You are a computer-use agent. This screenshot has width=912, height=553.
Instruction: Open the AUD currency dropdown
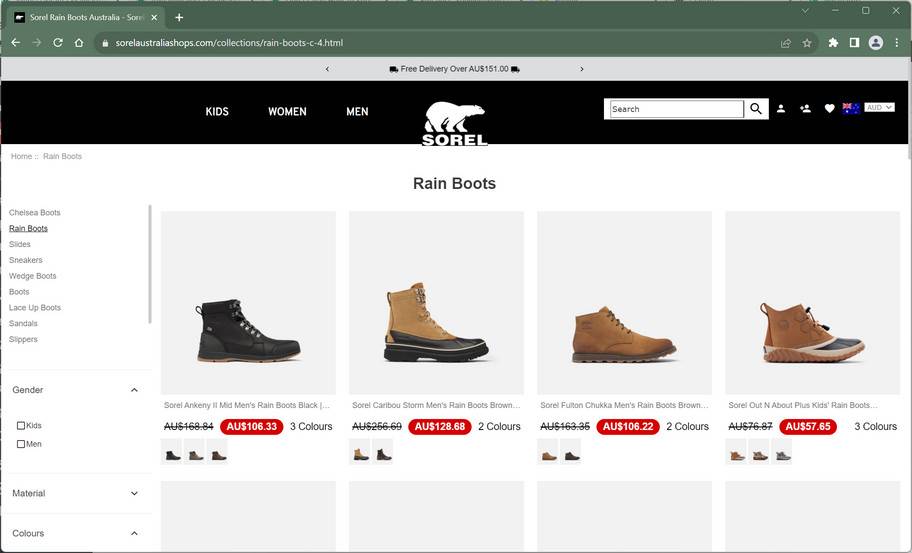pos(879,108)
